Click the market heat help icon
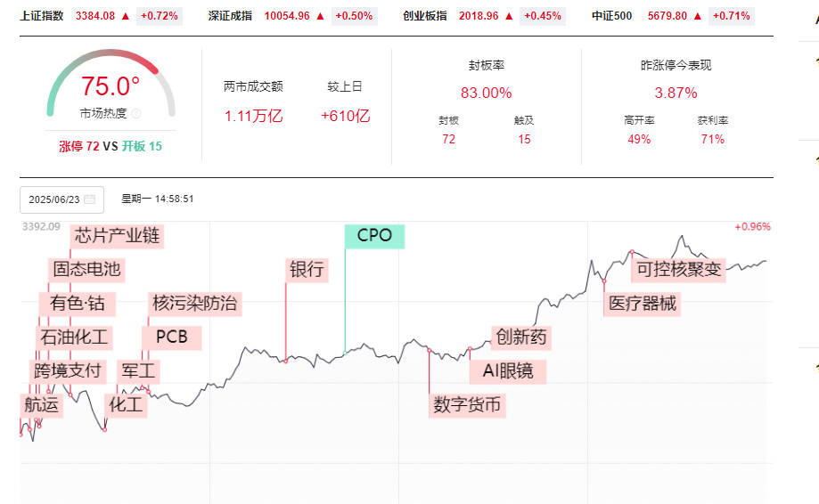The image size is (819, 504). 136,113
